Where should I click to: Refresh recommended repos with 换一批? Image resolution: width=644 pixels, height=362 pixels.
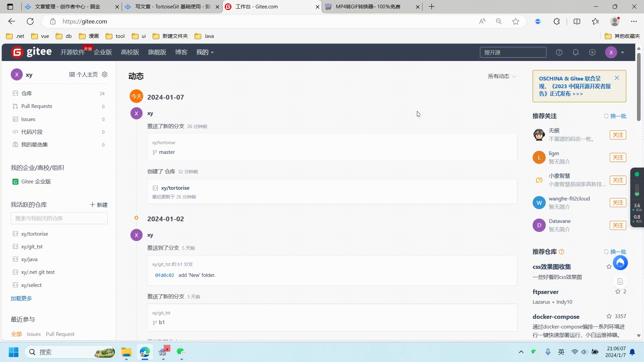point(615,252)
